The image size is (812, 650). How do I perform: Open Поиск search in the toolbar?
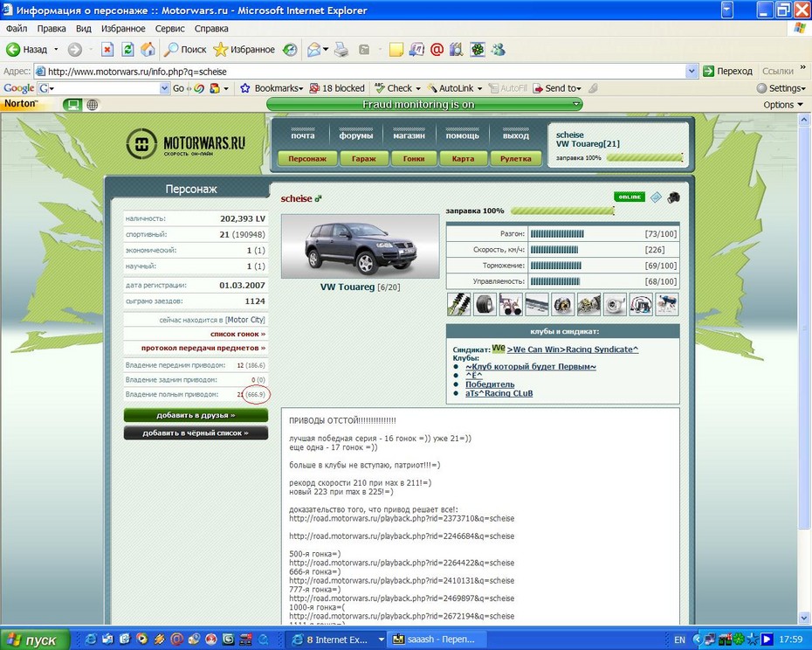coord(185,50)
